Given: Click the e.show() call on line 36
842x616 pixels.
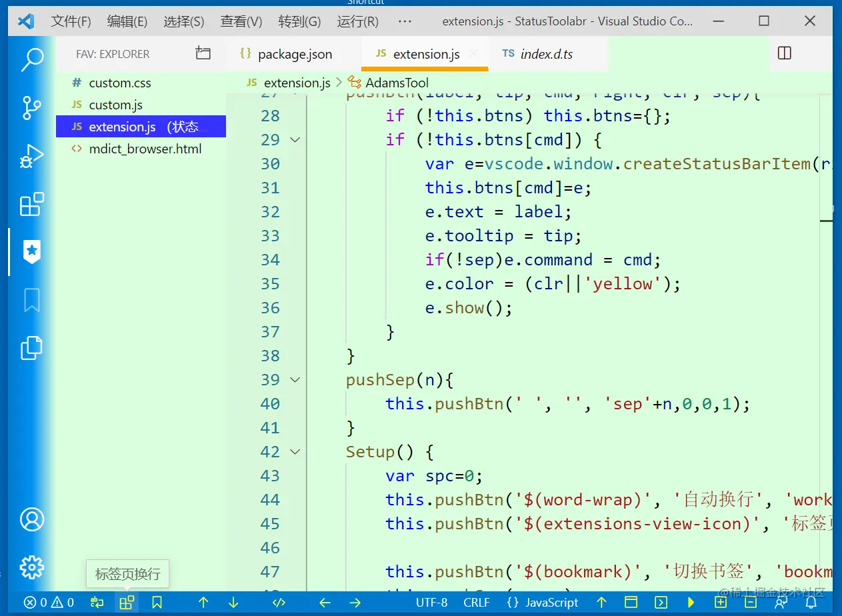Looking at the screenshot, I should click(x=469, y=307).
